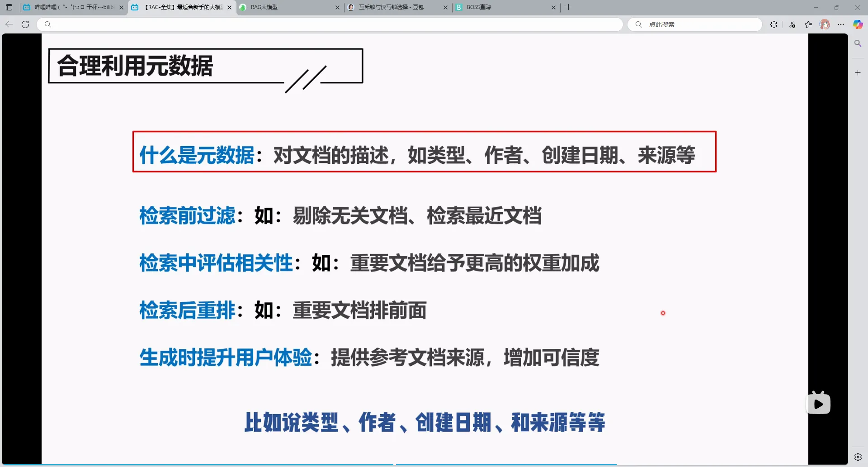Open the three-dot Settings and more menu

point(841,24)
